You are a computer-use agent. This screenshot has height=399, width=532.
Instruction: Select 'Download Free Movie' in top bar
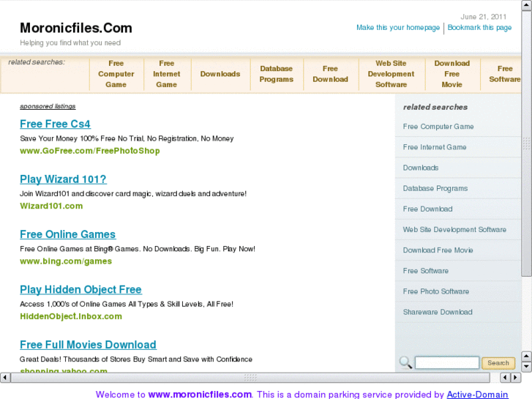tap(452, 74)
